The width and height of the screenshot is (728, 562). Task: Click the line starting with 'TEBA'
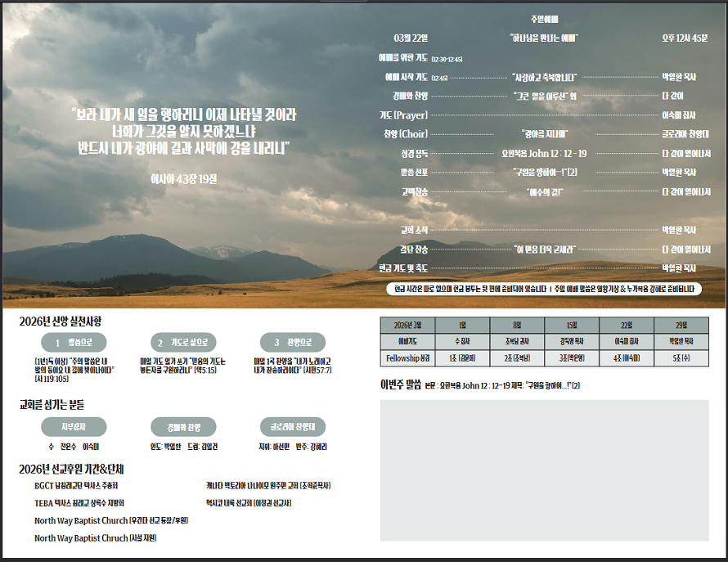click(79, 503)
